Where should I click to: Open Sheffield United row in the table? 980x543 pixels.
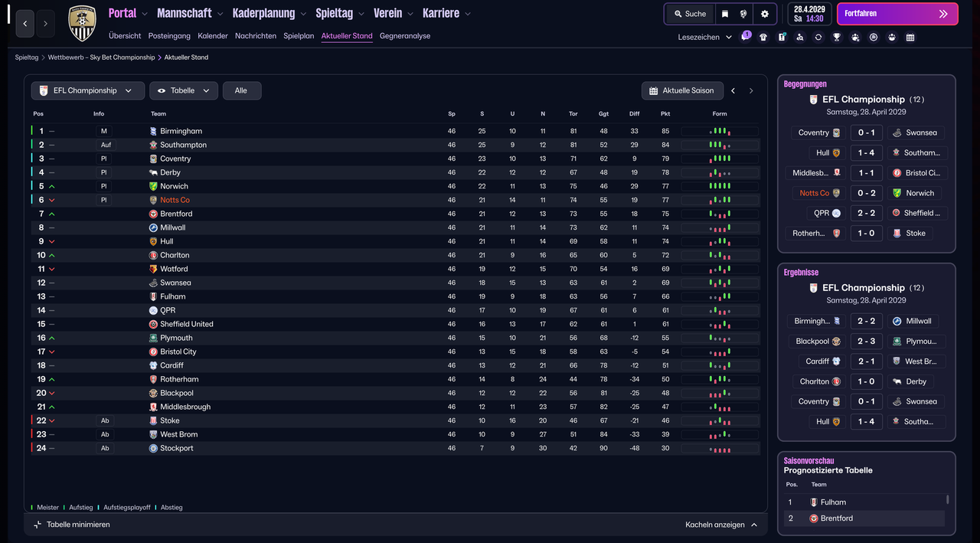pyautogui.click(x=395, y=324)
